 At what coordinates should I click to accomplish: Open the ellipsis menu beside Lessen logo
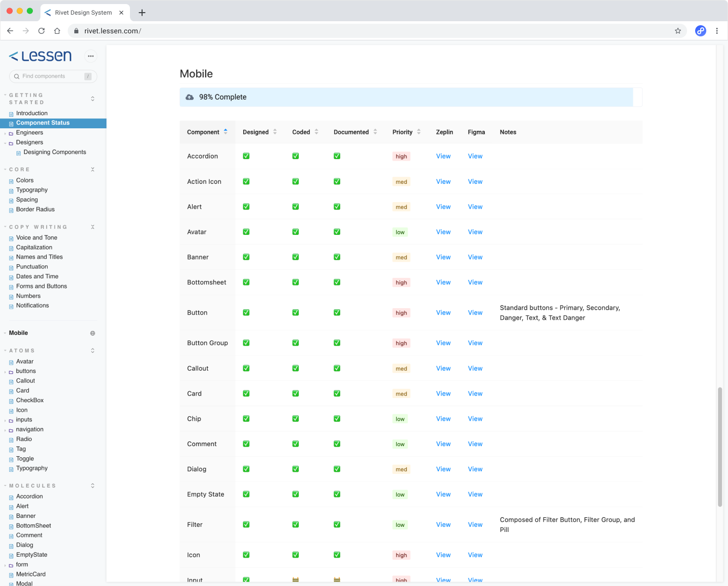(x=90, y=56)
